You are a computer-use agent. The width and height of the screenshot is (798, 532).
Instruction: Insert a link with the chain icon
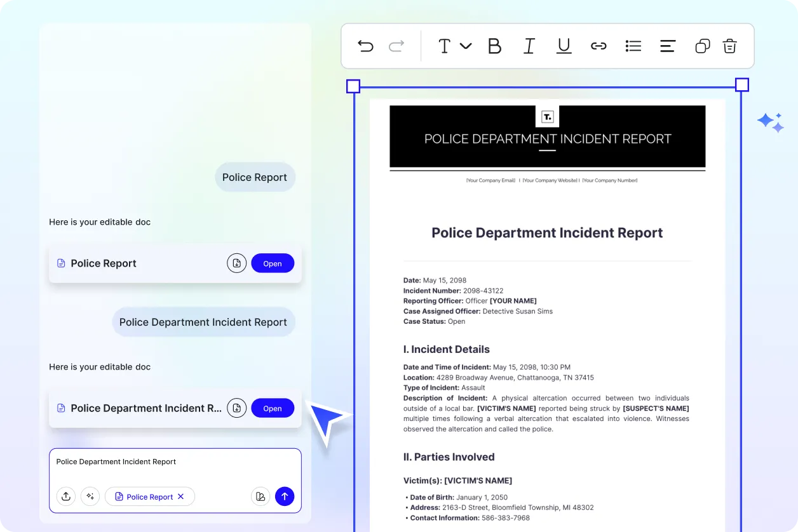click(598, 46)
